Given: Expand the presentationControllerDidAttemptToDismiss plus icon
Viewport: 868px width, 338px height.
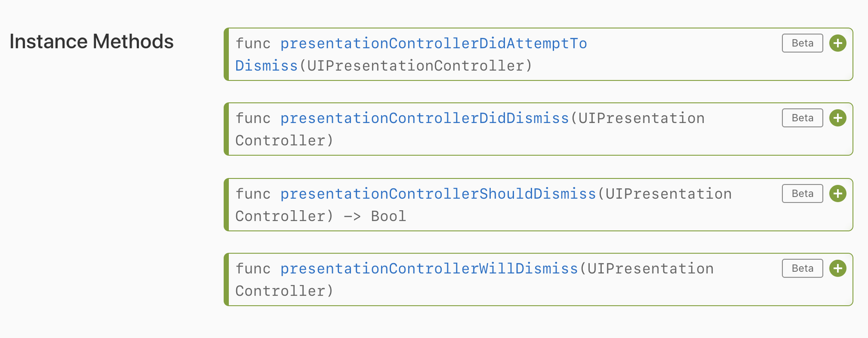Looking at the screenshot, I should click(837, 43).
